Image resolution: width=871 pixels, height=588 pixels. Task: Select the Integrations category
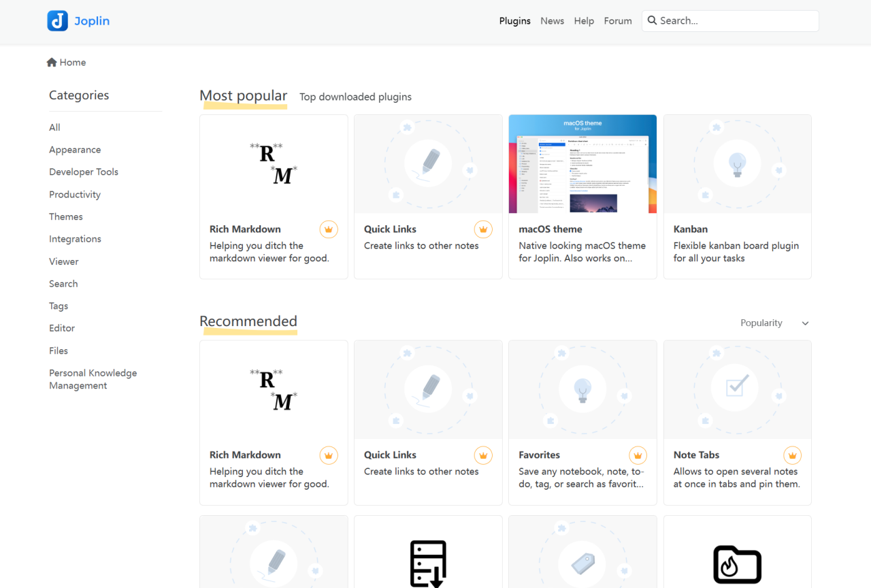tap(75, 240)
